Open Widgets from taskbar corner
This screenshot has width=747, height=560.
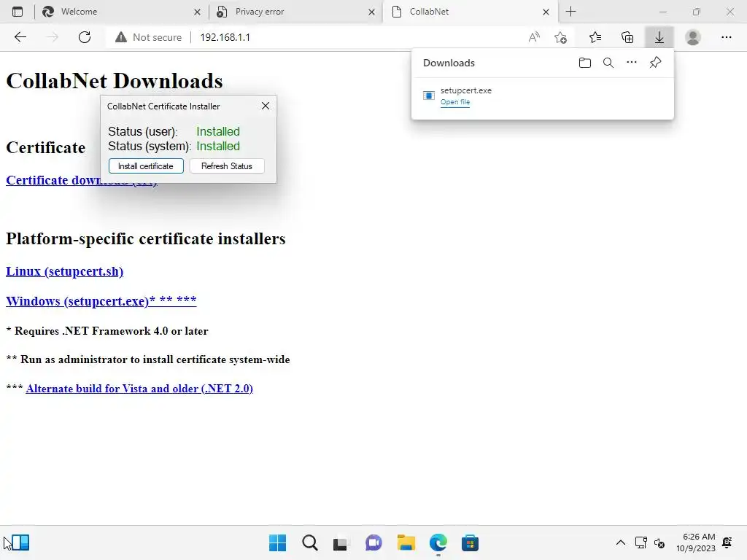[20, 542]
